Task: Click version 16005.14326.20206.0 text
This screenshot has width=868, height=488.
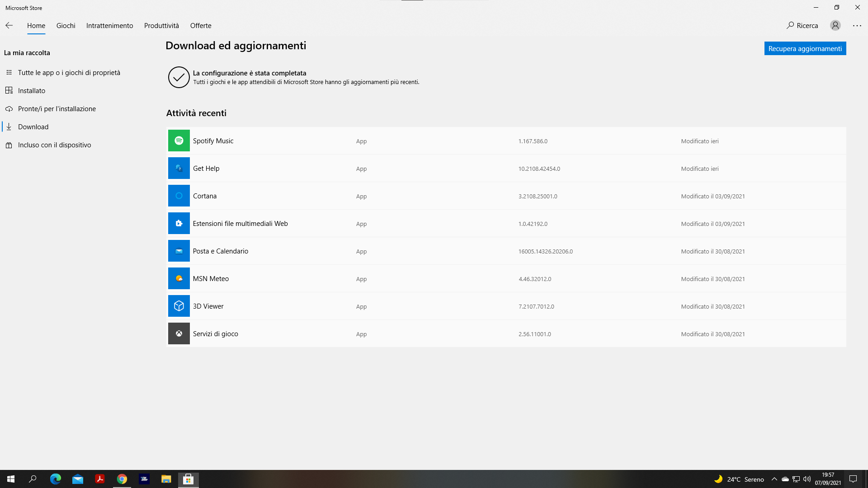Action: point(546,251)
